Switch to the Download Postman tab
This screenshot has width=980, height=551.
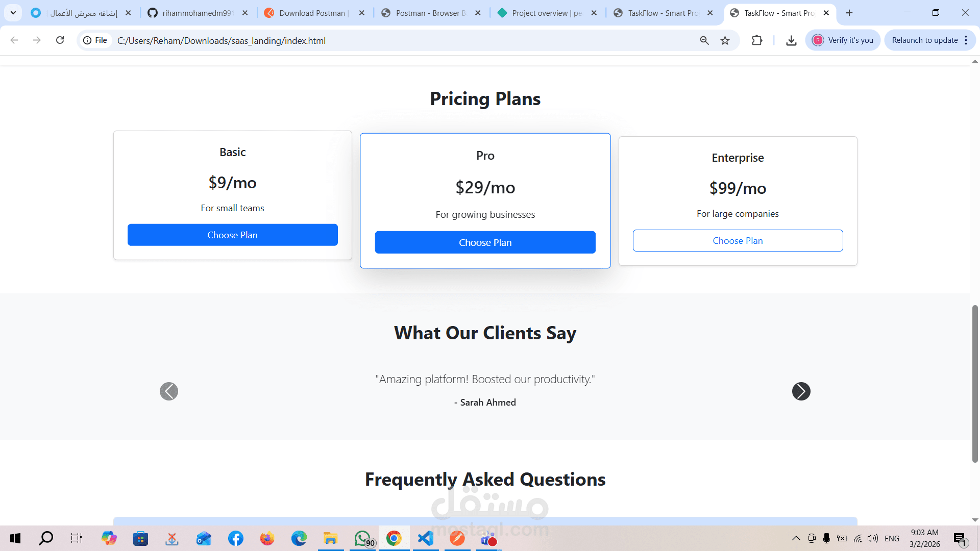pos(311,13)
